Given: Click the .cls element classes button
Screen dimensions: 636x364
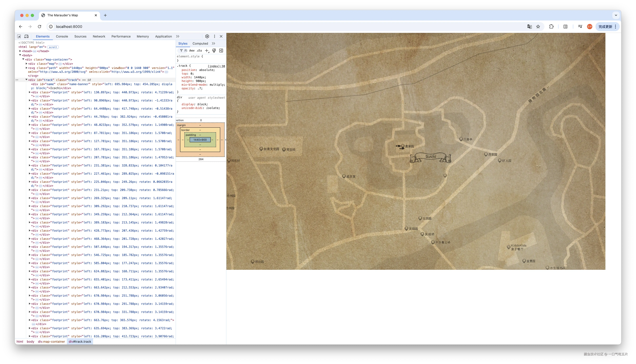Looking at the screenshot, I should pos(199,51).
